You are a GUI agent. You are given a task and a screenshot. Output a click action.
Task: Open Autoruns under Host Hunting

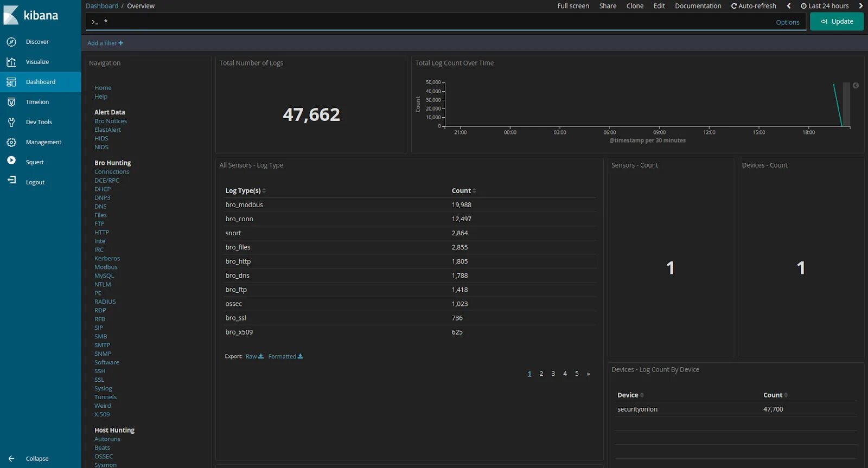107,439
